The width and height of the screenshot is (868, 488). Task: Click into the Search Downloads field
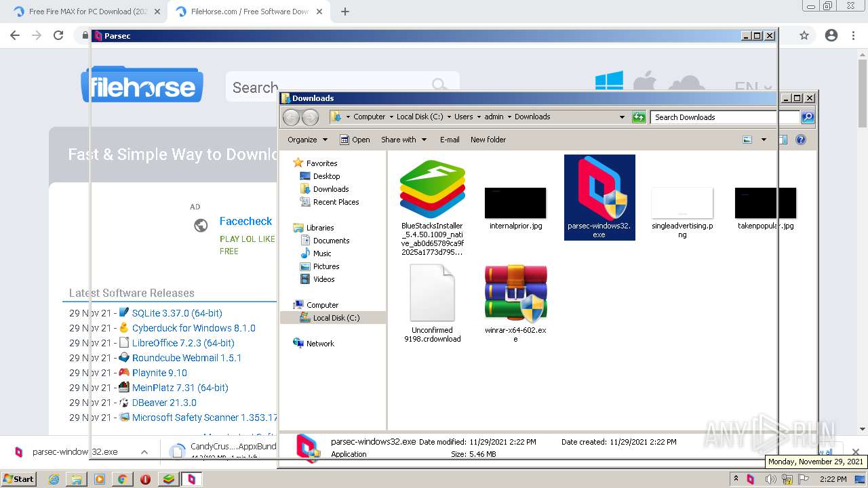pos(725,117)
